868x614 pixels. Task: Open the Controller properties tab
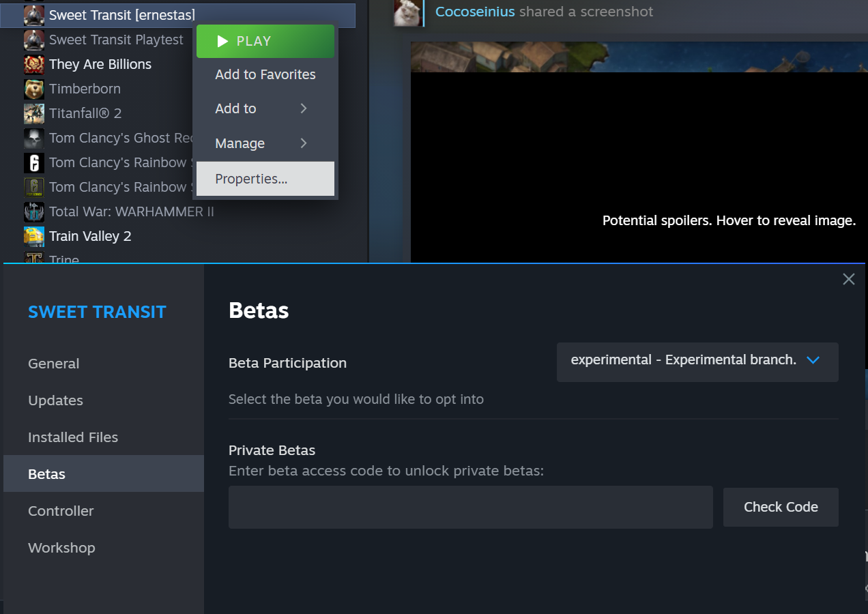click(x=104, y=511)
